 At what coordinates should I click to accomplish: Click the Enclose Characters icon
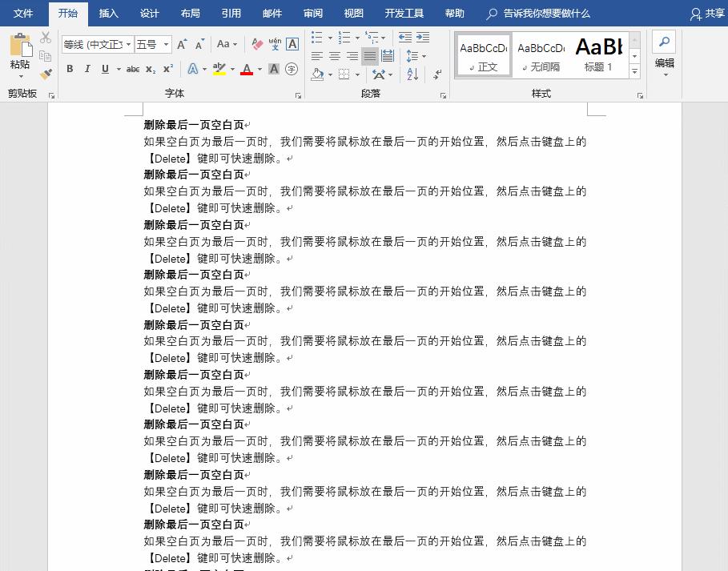point(292,70)
